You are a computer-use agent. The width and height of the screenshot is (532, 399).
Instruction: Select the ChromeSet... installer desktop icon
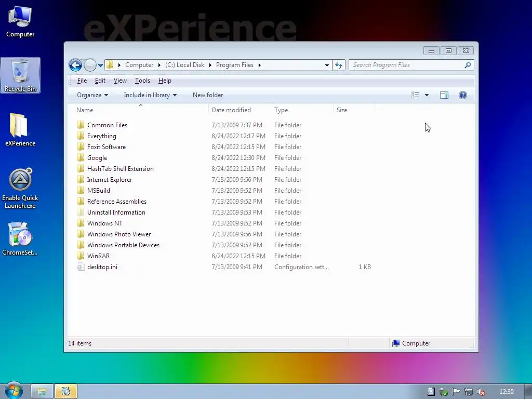tap(20, 238)
